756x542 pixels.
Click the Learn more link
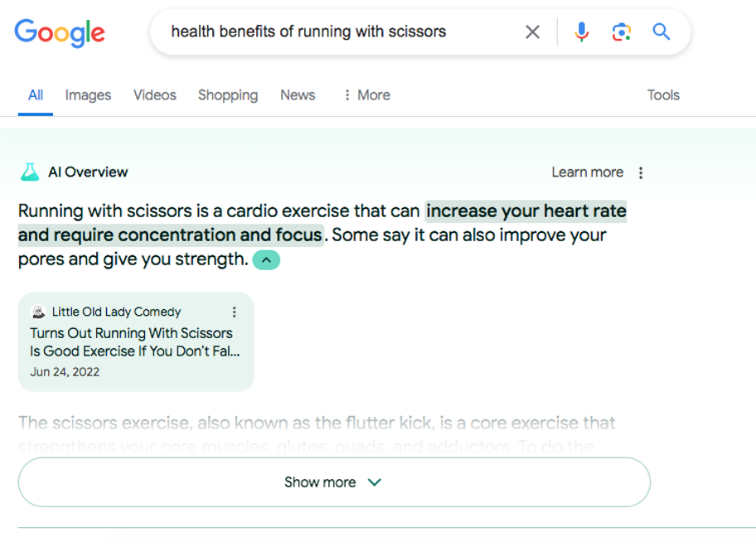click(x=587, y=172)
